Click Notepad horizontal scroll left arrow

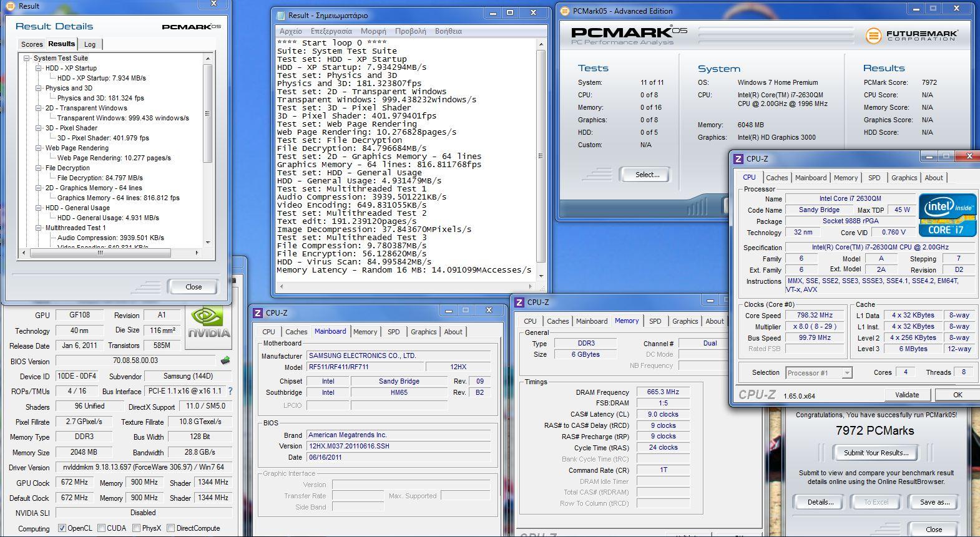(281, 287)
